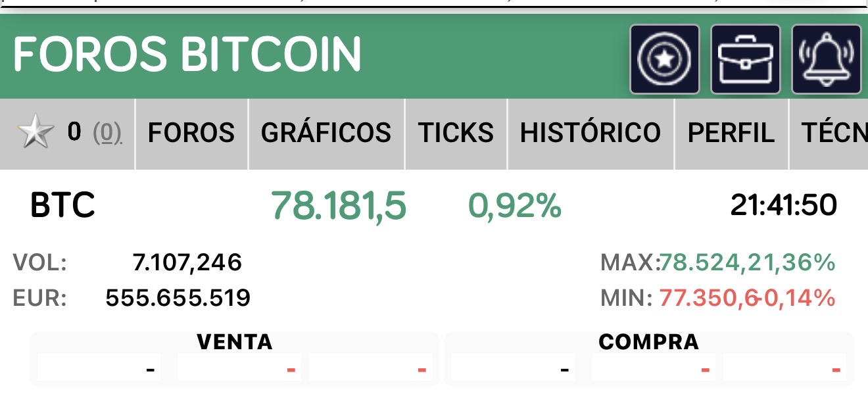Open the partially visible TÉCN tab
This screenshot has width=868, height=415.
pyautogui.click(x=829, y=134)
